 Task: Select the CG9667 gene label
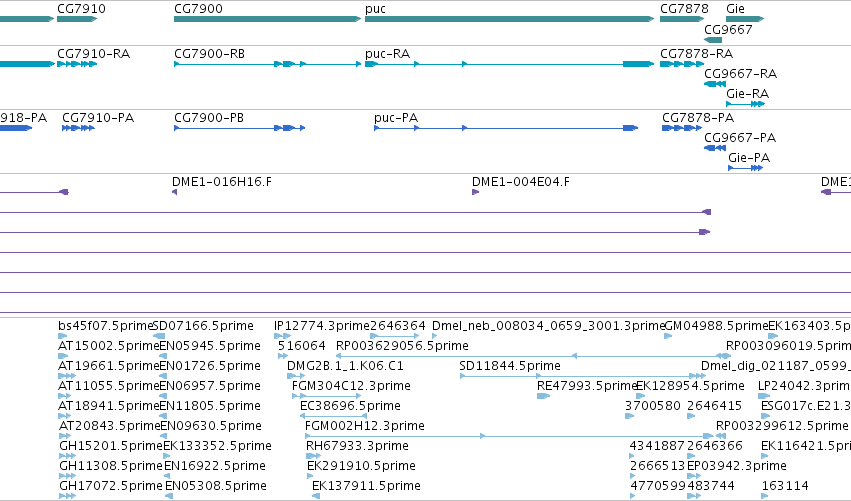tap(728, 29)
